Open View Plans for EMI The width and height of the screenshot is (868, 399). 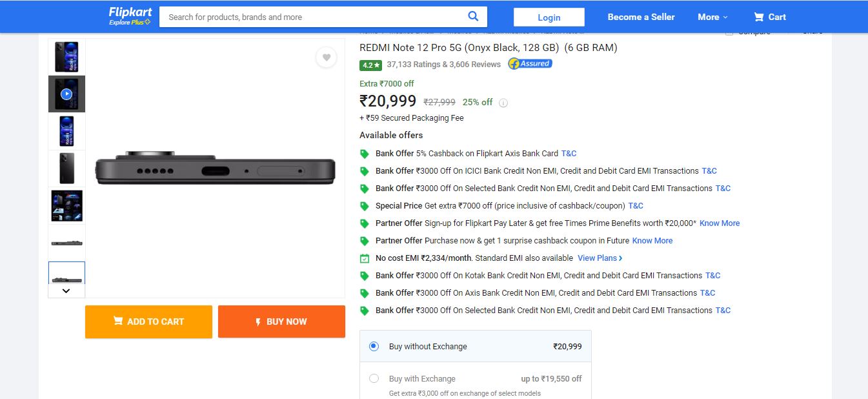(600, 258)
